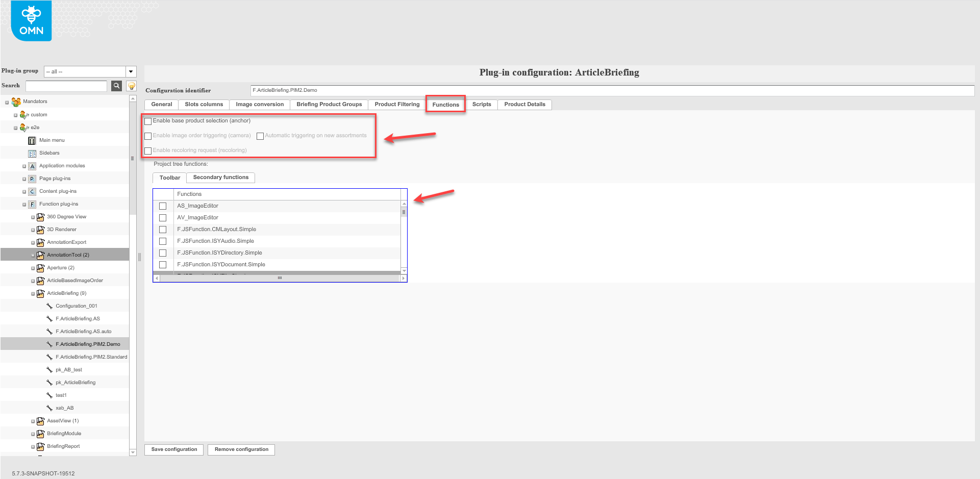Image resolution: width=980 pixels, height=479 pixels.
Task: Click the Application modules 'A' icon
Action: click(x=32, y=165)
